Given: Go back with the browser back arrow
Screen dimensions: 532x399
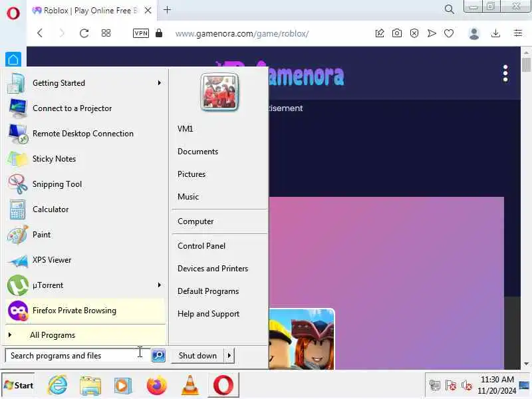Looking at the screenshot, I should point(40,33).
